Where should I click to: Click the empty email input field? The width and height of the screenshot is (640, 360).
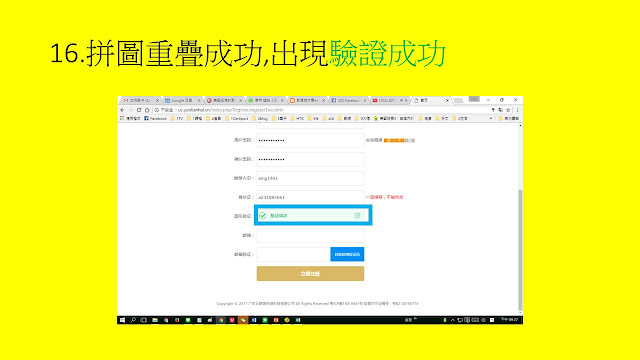[x=310, y=236]
